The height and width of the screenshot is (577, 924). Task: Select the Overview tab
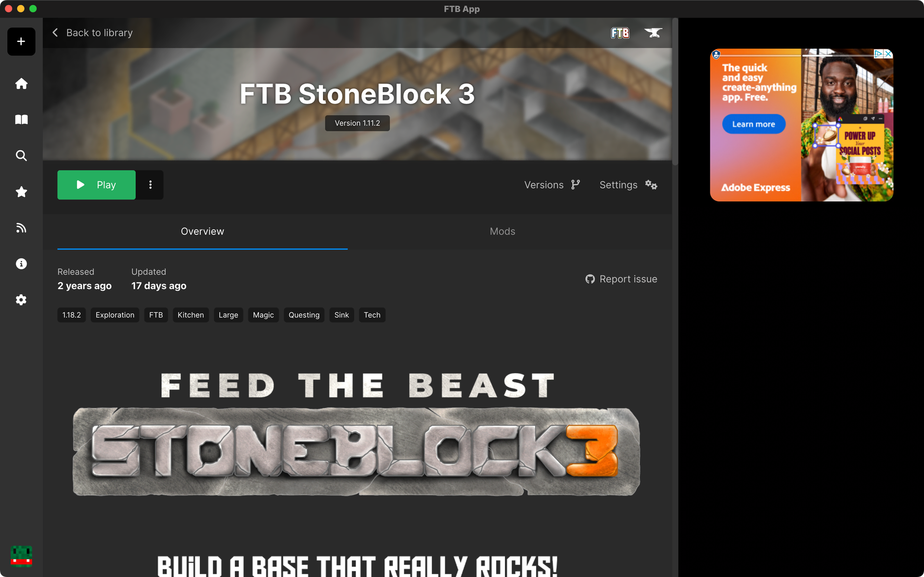[202, 231]
